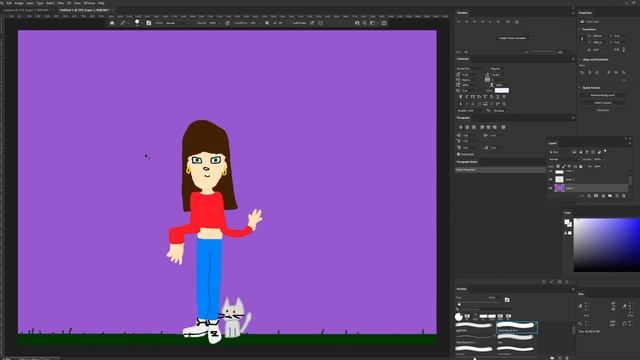Select the purple layer thumbnail
The width and height of the screenshot is (640, 360).
tap(559, 188)
